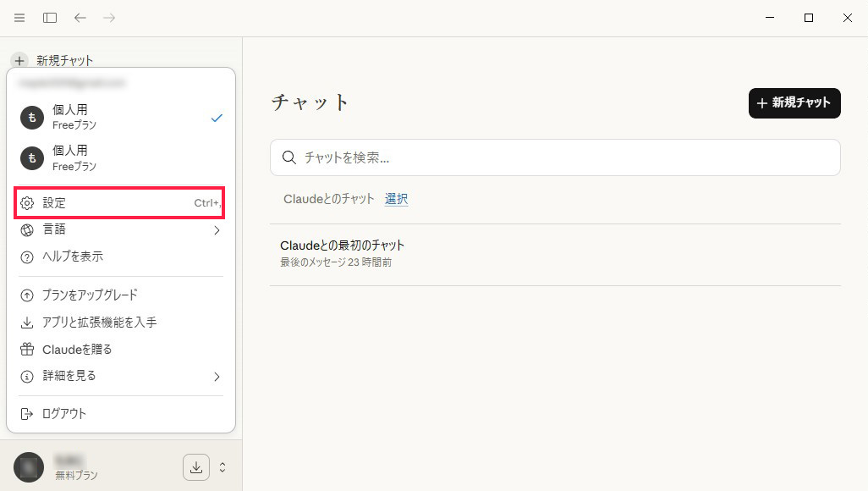Toggle the sidebar panel icon

49,17
